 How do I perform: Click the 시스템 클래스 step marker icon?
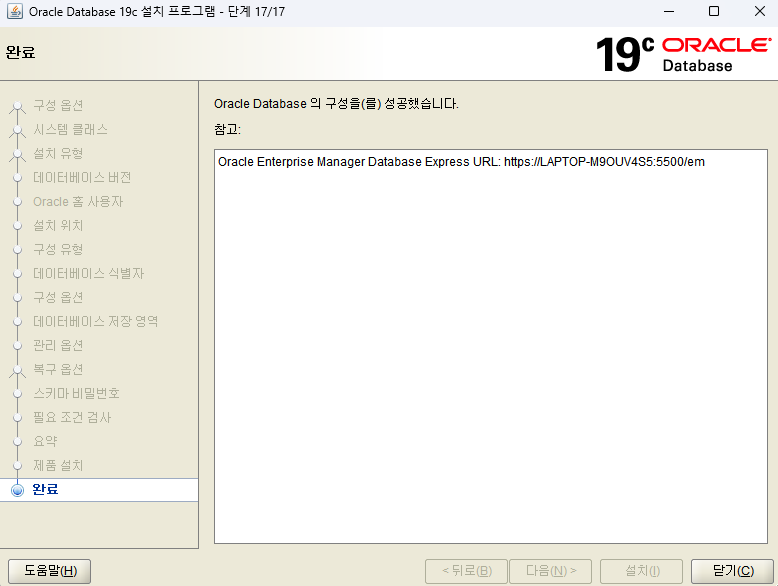[x=17, y=131]
